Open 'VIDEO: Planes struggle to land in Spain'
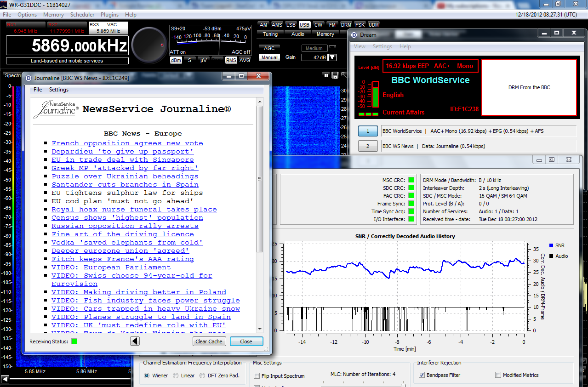This screenshot has height=387, width=588. (x=141, y=317)
